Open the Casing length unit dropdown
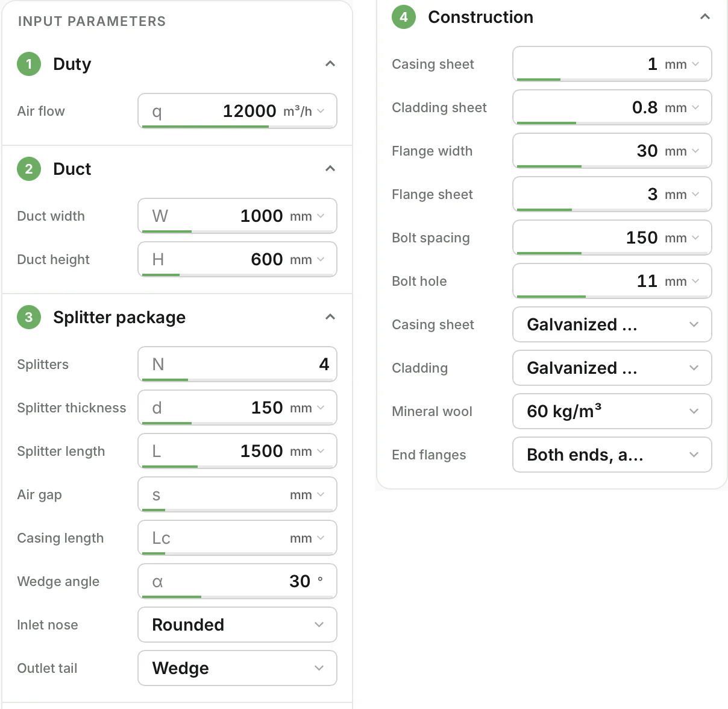728x709 pixels. (x=307, y=538)
